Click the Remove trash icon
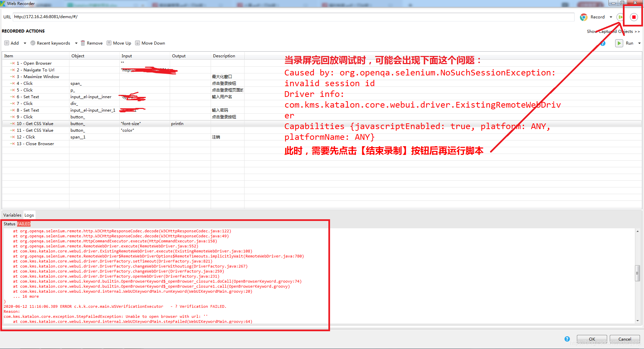This screenshot has width=644, height=349. [x=83, y=43]
